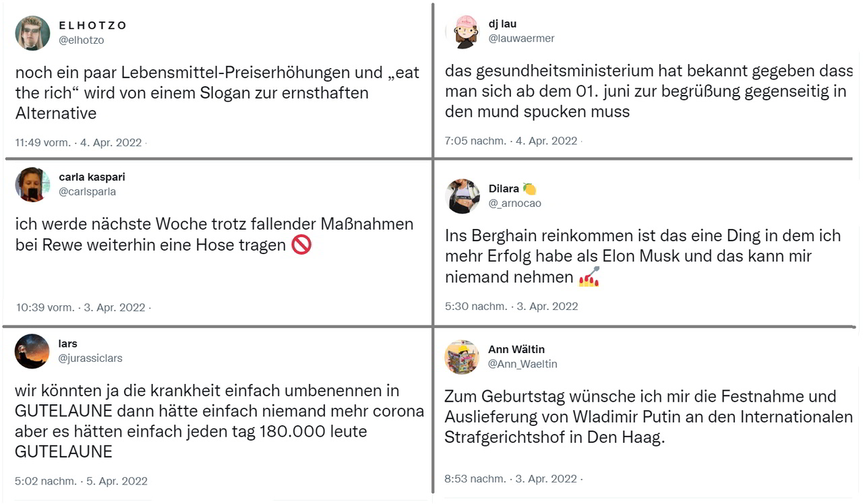863x504 pixels.
Task: Open timestamp 5:02 nachm. 5. Apr. 2022
Action: click(x=81, y=481)
